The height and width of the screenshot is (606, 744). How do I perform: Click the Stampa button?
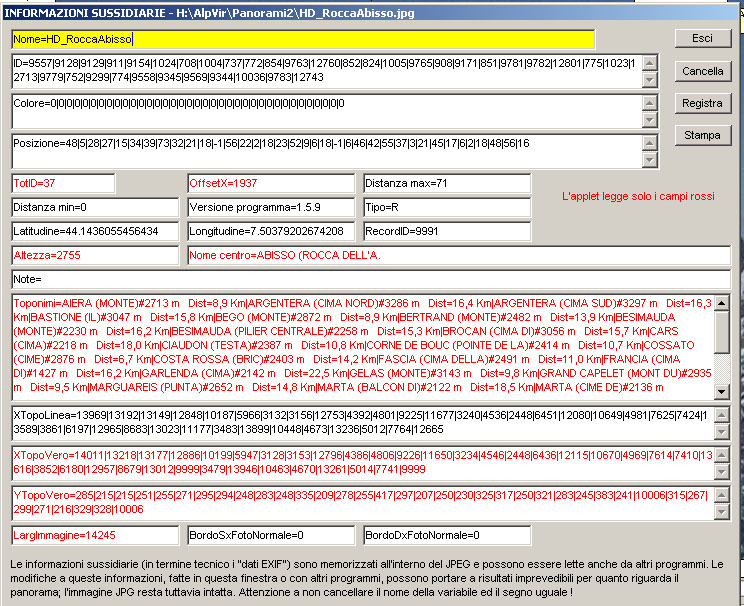pos(703,135)
